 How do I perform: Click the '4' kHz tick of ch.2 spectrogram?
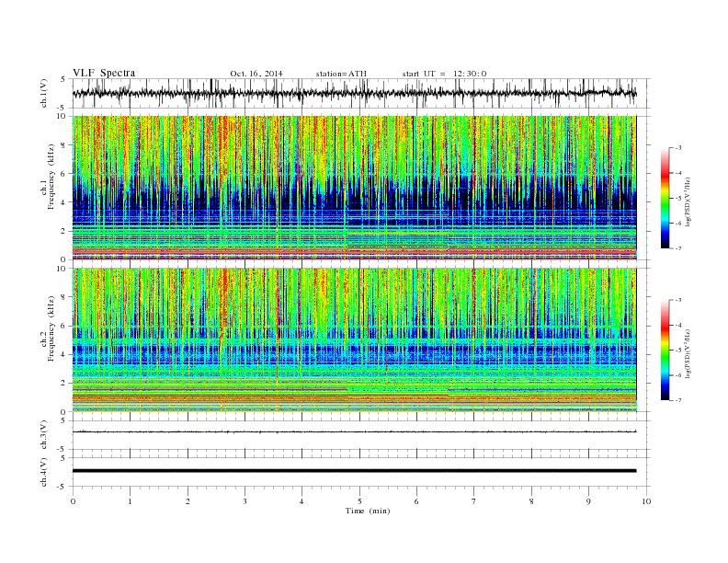pos(64,354)
